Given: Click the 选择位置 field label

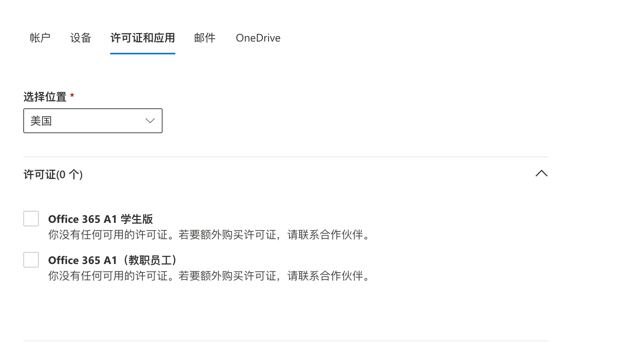Looking at the screenshot, I should 45,97.
